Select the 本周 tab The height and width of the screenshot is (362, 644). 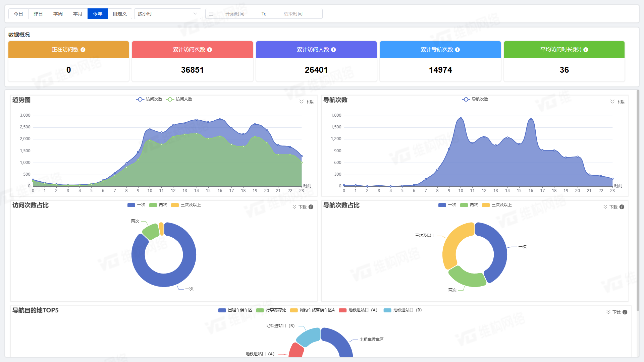point(58,14)
